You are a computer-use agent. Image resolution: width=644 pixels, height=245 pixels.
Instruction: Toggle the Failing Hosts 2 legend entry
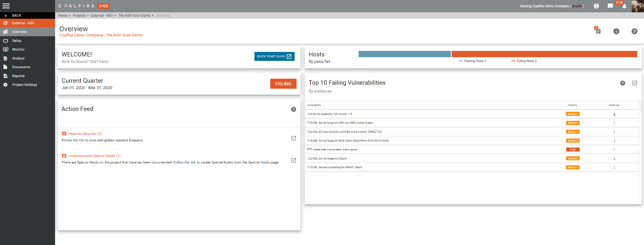tap(524, 61)
